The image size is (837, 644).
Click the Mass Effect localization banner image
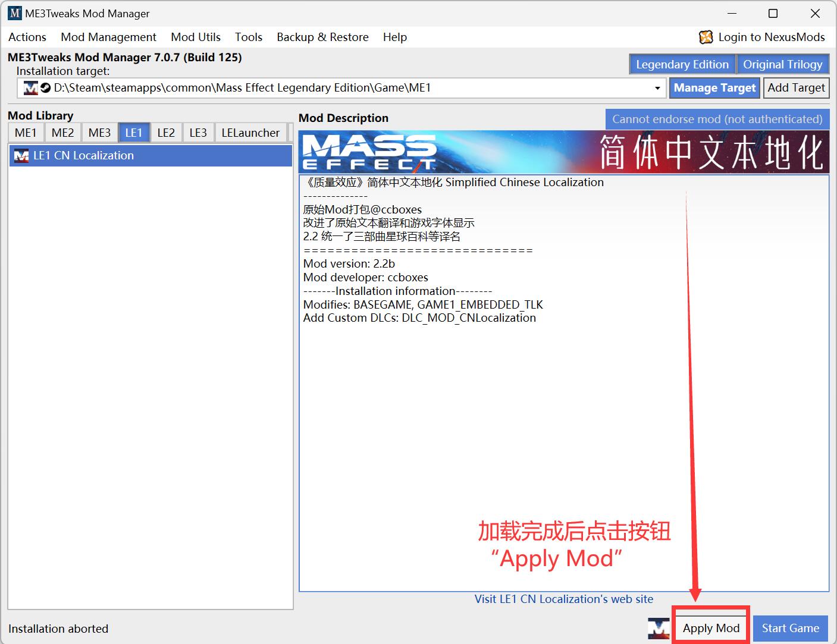tap(563, 152)
